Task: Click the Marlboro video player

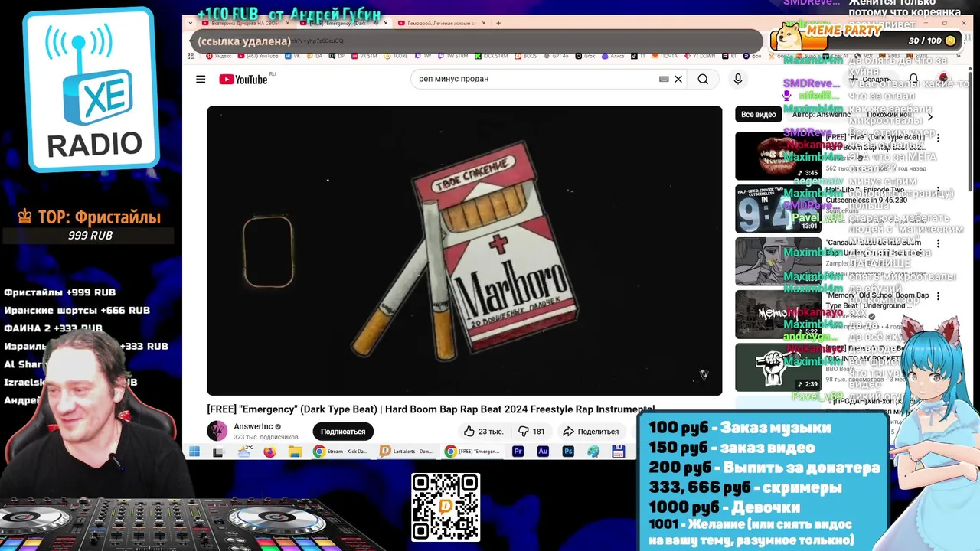Action: 464,250
